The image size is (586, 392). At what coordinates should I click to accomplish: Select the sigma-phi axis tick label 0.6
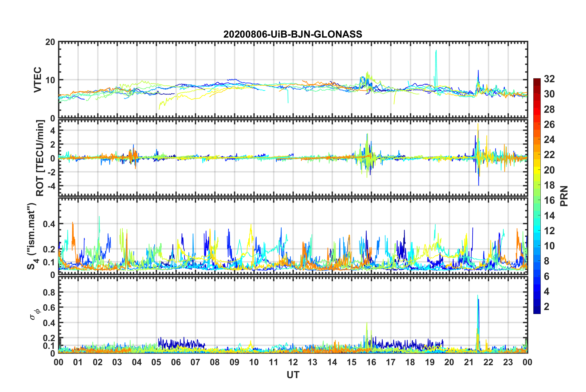49,307
